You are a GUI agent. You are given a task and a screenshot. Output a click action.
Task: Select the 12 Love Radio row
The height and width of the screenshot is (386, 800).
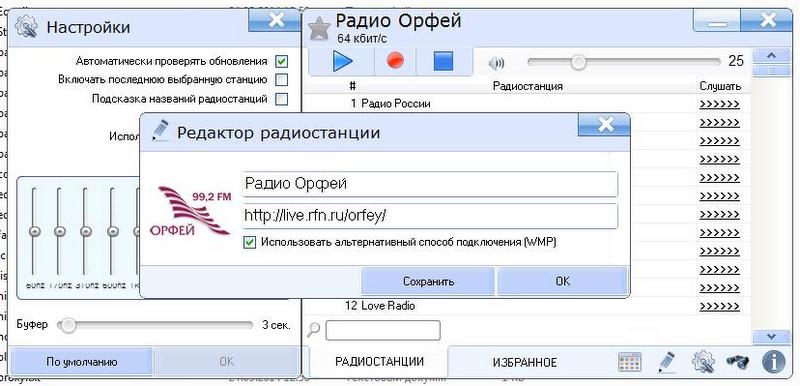point(528,306)
